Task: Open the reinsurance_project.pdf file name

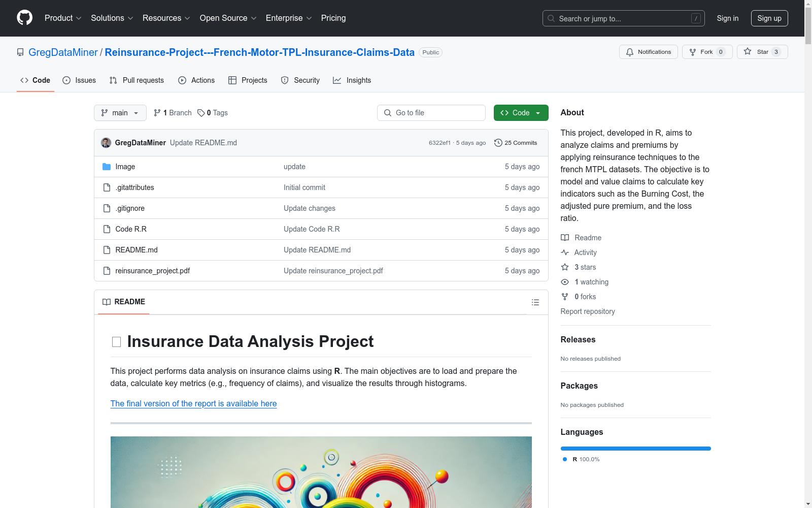Action: tap(153, 271)
